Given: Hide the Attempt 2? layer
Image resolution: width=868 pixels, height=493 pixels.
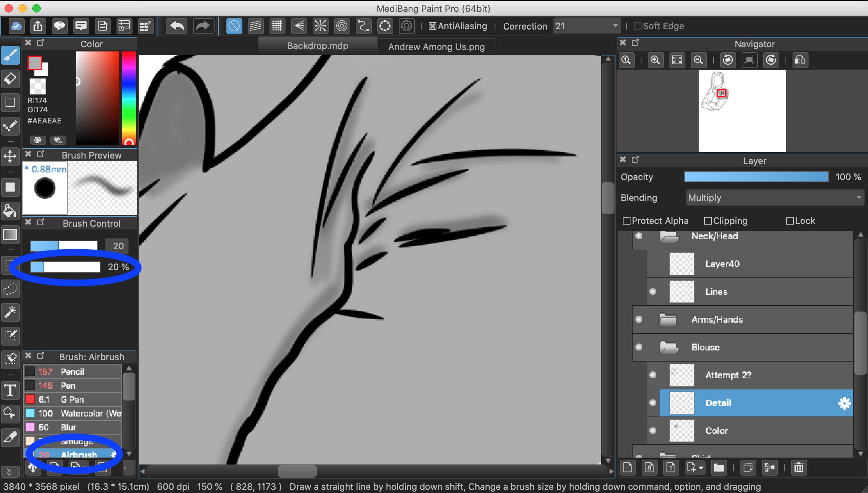Looking at the screenshot, I should 653,375.
